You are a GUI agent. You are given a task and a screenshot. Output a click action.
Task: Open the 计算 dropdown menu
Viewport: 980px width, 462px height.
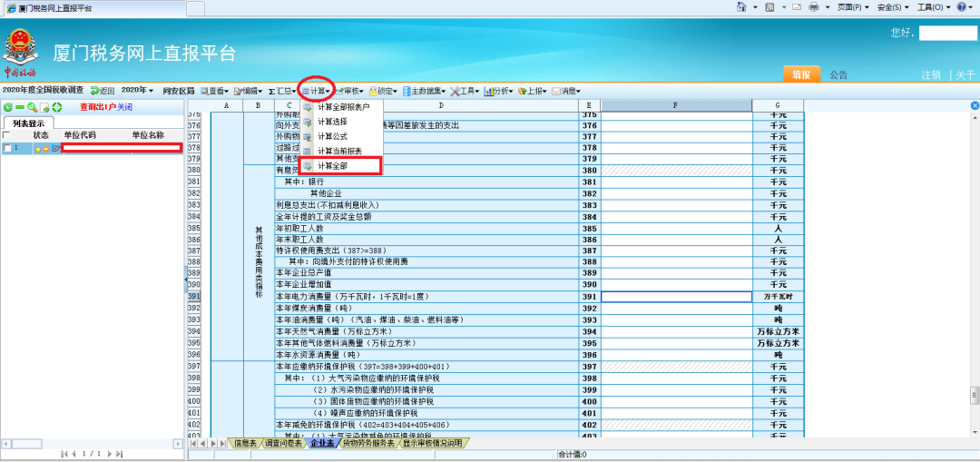coord(317,91)
